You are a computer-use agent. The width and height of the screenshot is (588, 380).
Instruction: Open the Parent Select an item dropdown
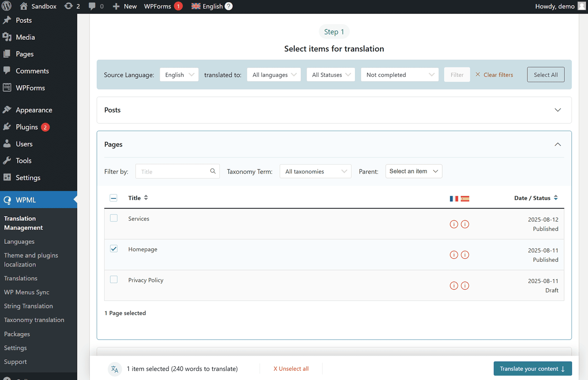[x=413, y=171]
